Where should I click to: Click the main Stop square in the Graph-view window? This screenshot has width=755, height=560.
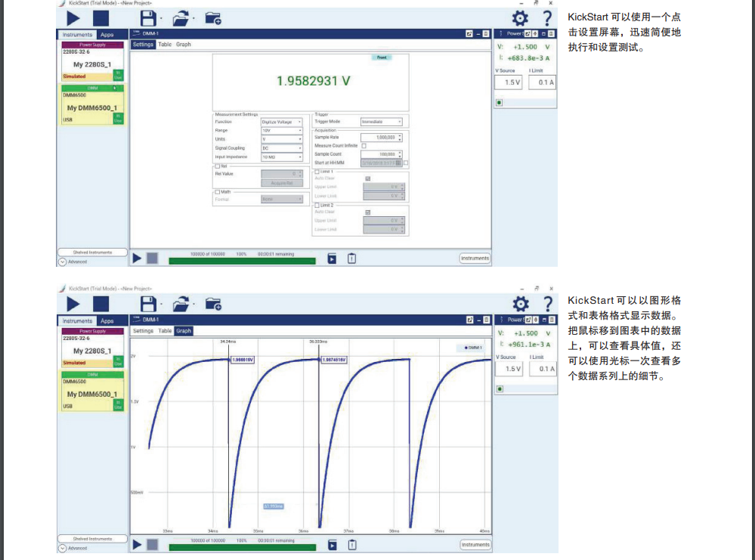click(101, 305)
